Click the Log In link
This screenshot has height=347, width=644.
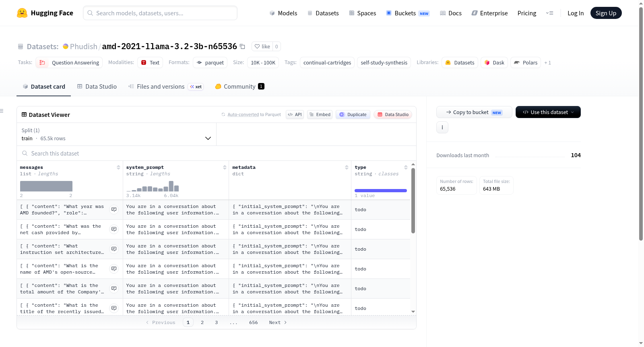click(x=576, y=13)
